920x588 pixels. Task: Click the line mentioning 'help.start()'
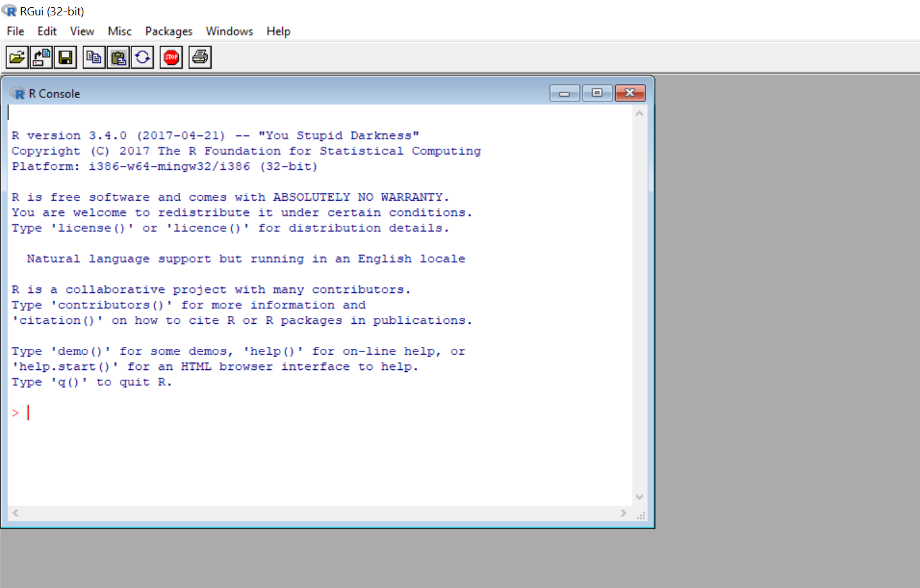click(x=215, y=367)
